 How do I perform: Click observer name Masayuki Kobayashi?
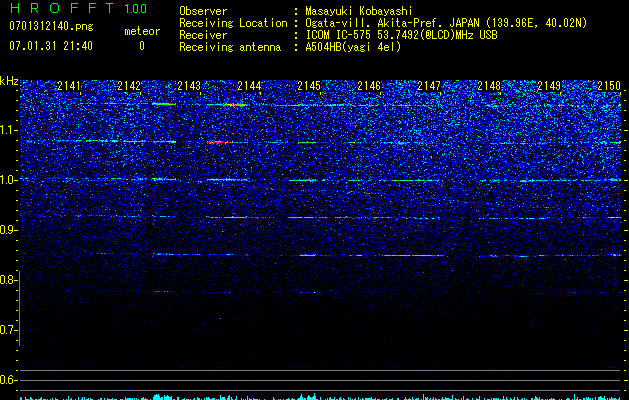(x=359, y=11)
